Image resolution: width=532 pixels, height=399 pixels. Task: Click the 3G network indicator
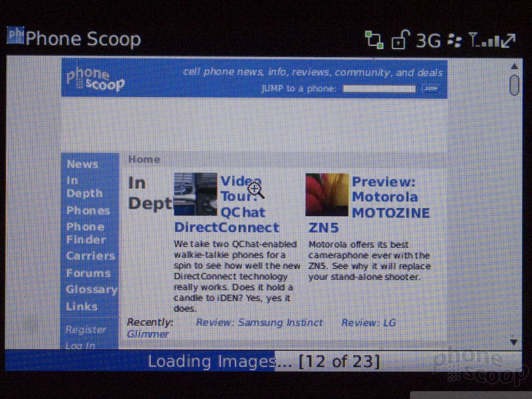pos(428,41)
